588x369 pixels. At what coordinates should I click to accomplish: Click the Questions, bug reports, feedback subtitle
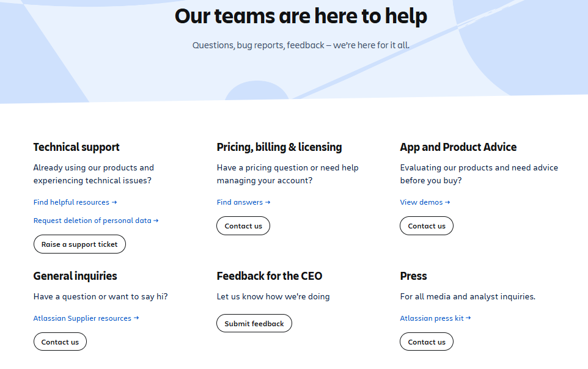(x=301, y=45)
